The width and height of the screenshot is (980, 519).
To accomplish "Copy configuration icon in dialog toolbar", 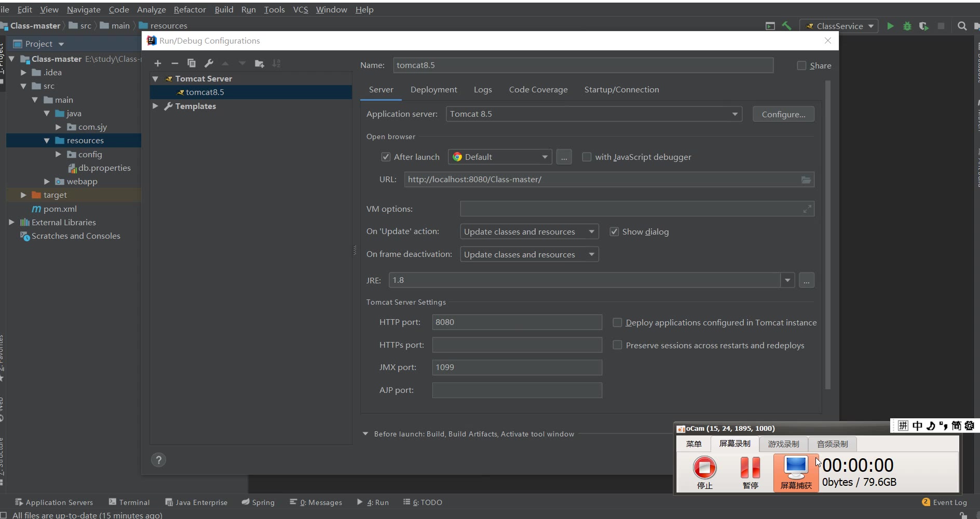I will click(192, 63).
